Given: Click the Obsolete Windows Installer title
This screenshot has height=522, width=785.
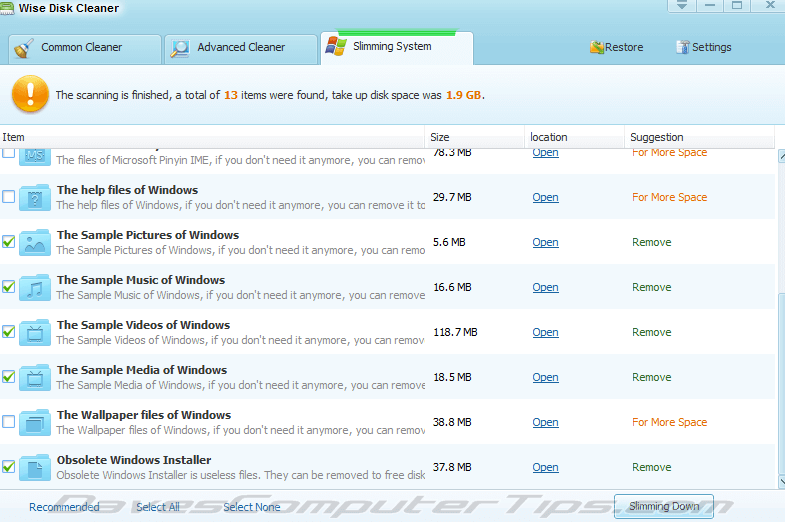Looking at the screenshot, I should (134, 460).
